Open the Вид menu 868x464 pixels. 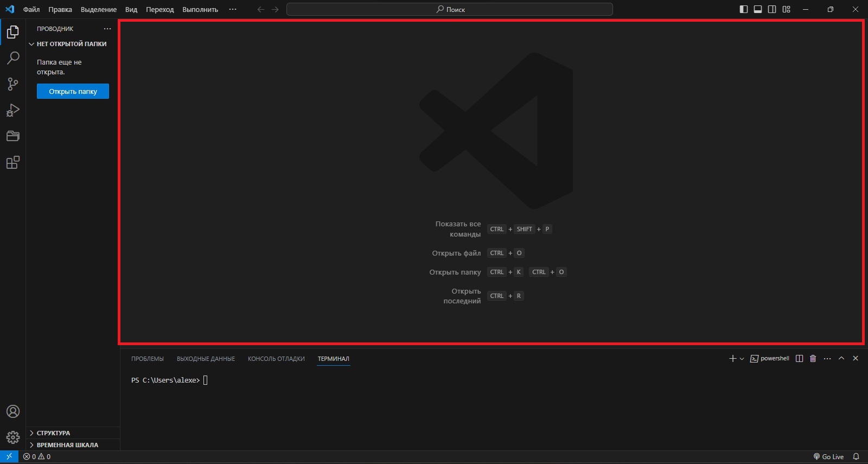[x=131, y=9]
